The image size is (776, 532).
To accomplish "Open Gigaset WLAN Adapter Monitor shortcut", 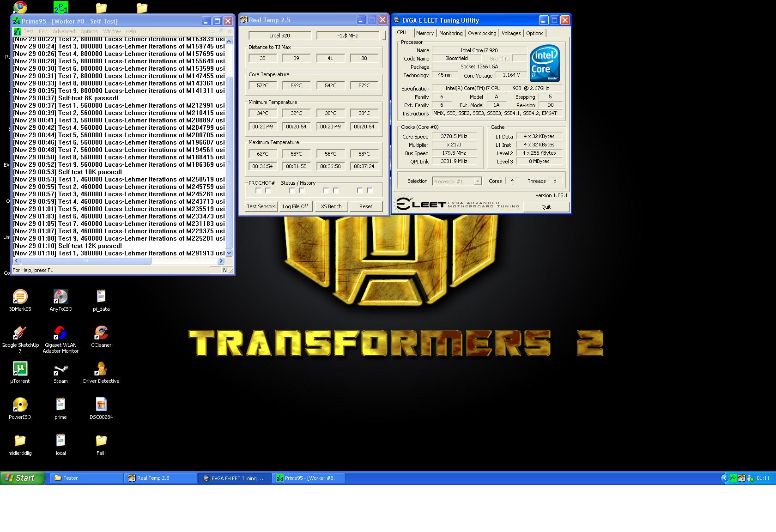I will coord(61,339).
